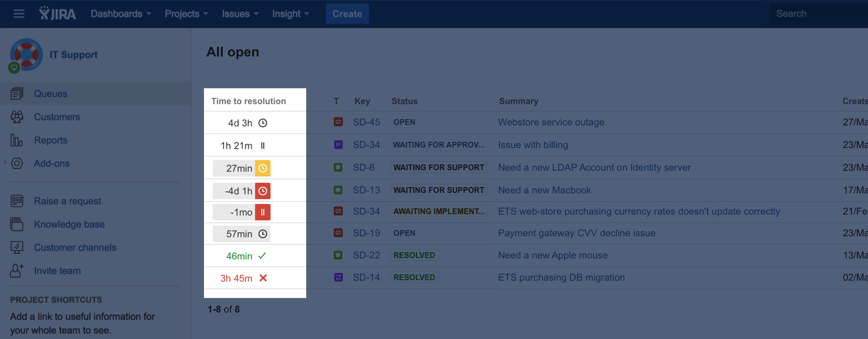Click the red pause icon beside -1mo
The image size is (868, 339).
(x=263, y=212)
